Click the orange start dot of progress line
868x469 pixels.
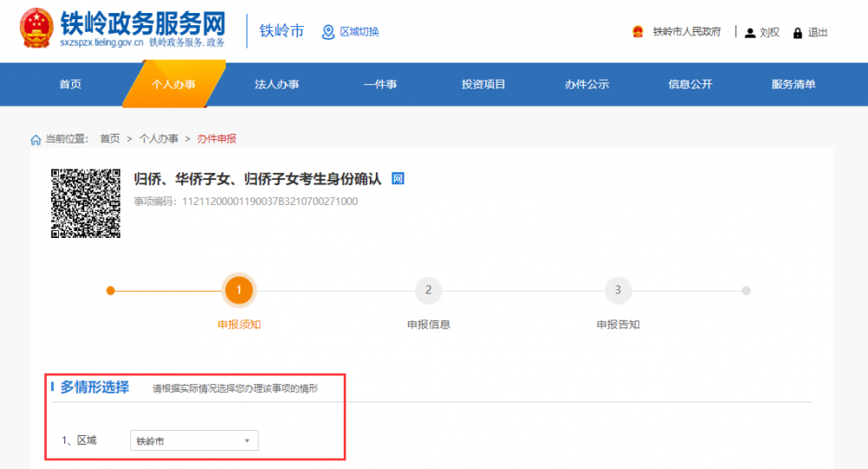(111, 291)
